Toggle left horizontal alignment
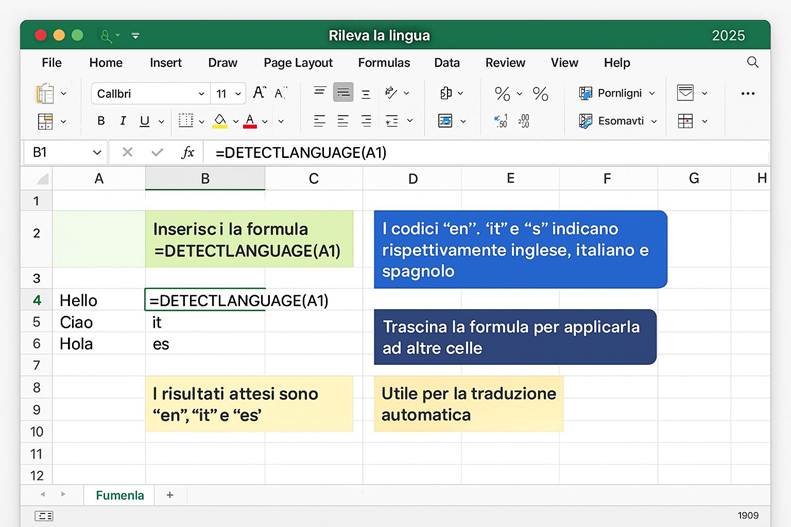This screenshot has height=527, width=791. pos(319,121)
